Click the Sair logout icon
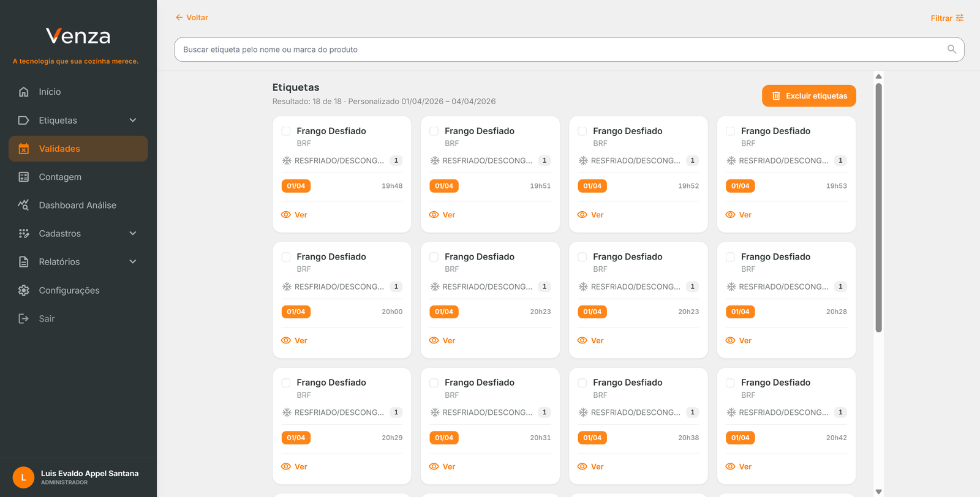Image resolution: width=980 pixels, height=497 pixels. coord(24,318)
